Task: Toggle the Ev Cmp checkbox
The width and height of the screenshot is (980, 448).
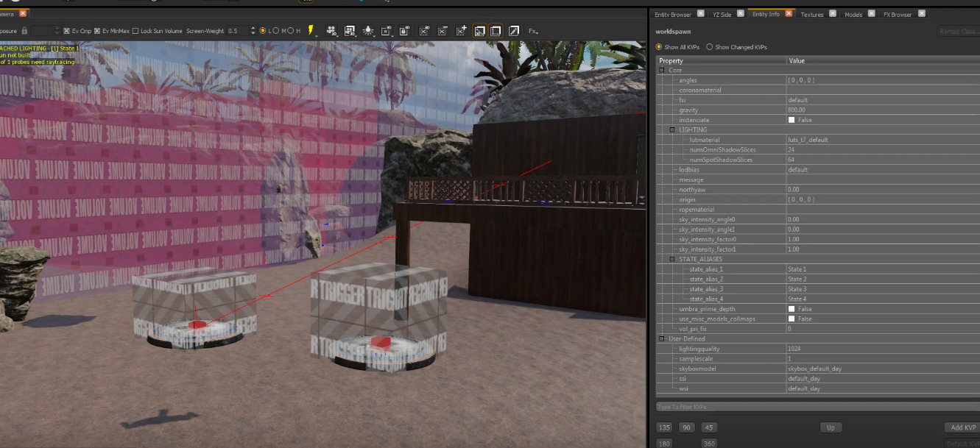Action: click(x=67, y=31)
